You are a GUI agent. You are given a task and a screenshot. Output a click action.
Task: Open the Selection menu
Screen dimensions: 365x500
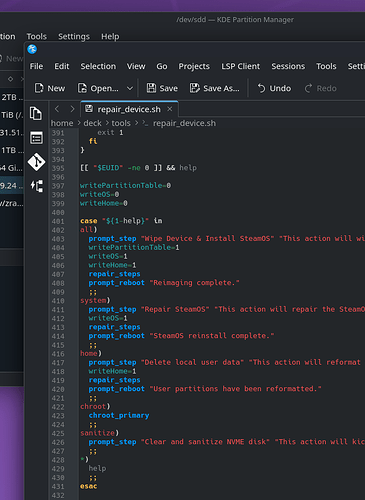(98, 66)
